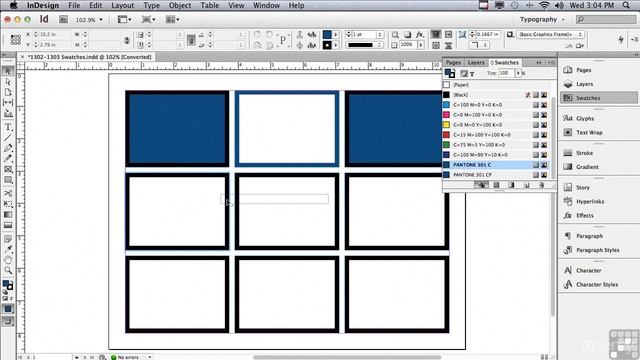The image size is (640, 360).
Task: Click the Spotlight search icon in the menu bar
Action: [626, 5]
